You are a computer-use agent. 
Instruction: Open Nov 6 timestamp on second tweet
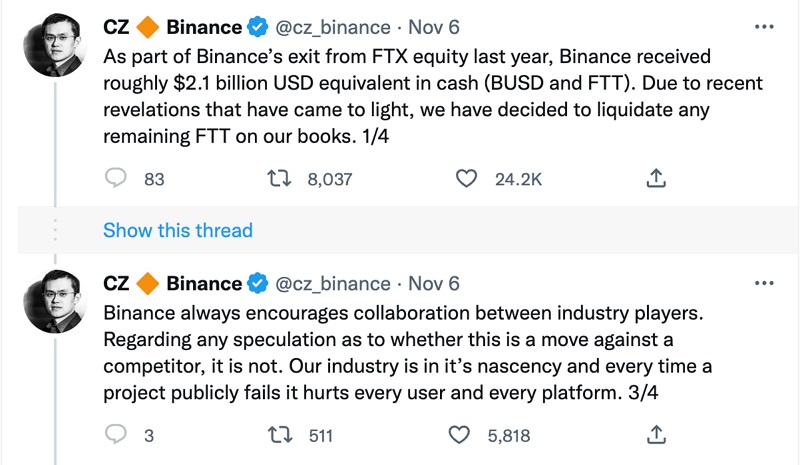tap(434, 284)
